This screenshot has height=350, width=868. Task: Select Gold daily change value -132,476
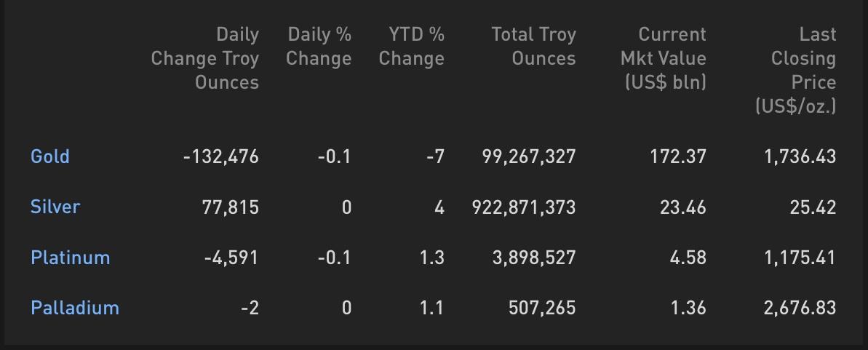tap(221, 156)
